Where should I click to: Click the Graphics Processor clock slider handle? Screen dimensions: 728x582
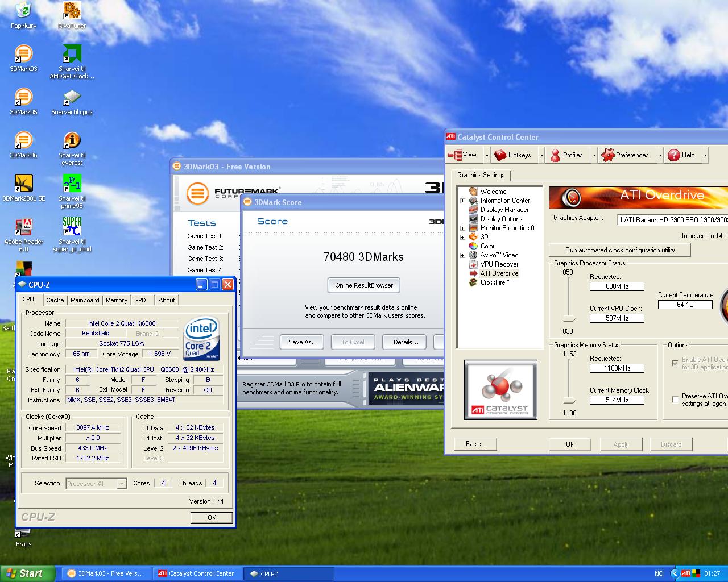pyautogui.click(x=569, y=319)
